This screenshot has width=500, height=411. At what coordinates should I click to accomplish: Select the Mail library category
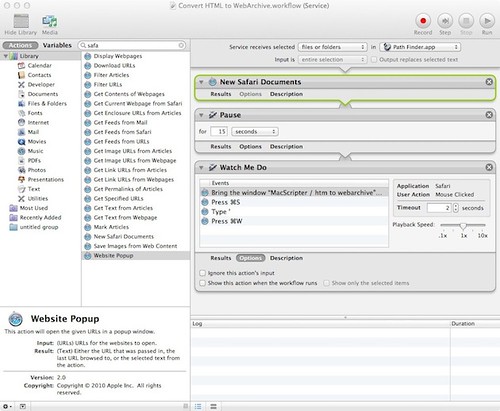(x=33, y=132)
